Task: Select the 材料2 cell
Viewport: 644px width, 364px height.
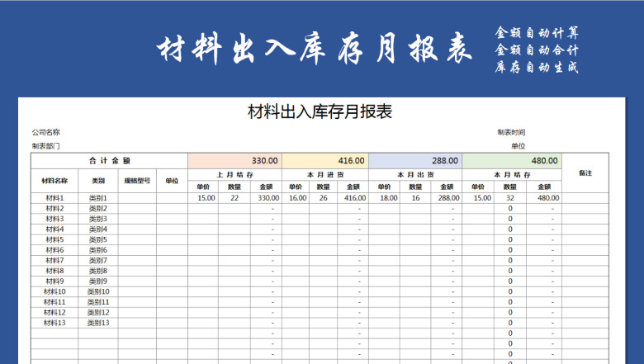Action: click(54, 209)
